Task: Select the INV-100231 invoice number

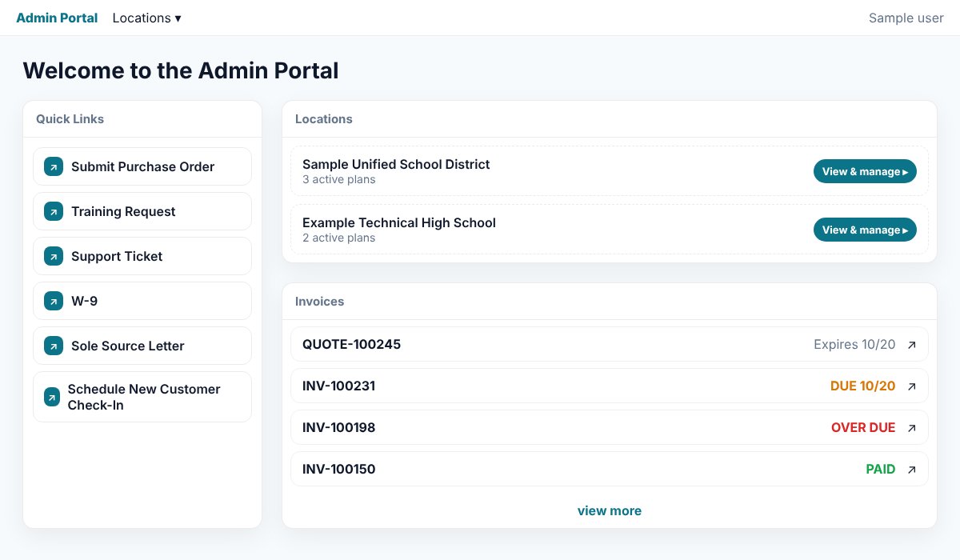Action: pyautogui.click(x=338, y=386)
